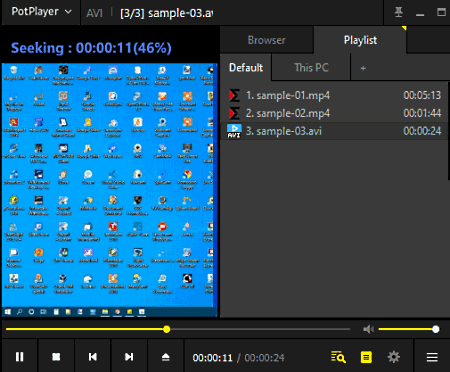Click the total time 00:00:24 display
Screen dimensions: 450x372
(x=264, y=358)
